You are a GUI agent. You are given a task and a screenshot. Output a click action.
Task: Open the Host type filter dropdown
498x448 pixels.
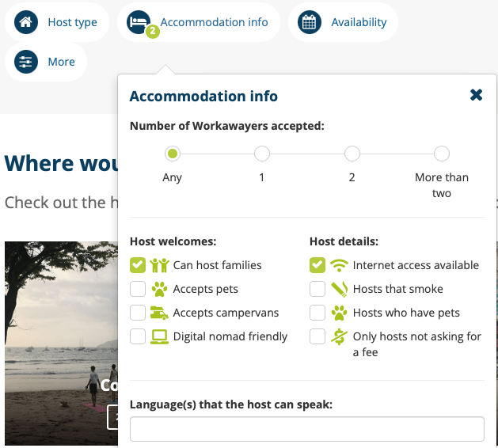click(71, 22)
